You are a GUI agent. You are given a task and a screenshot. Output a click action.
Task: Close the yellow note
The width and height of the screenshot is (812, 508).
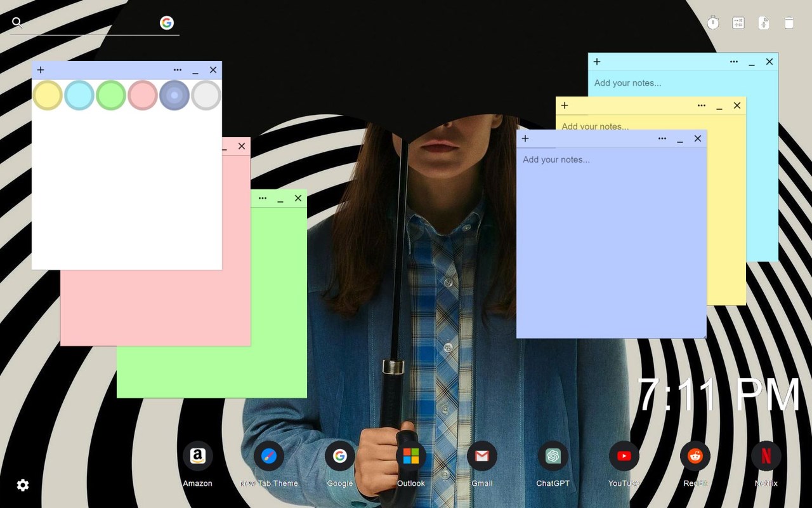pyautogui.click(x=737, y=105)
